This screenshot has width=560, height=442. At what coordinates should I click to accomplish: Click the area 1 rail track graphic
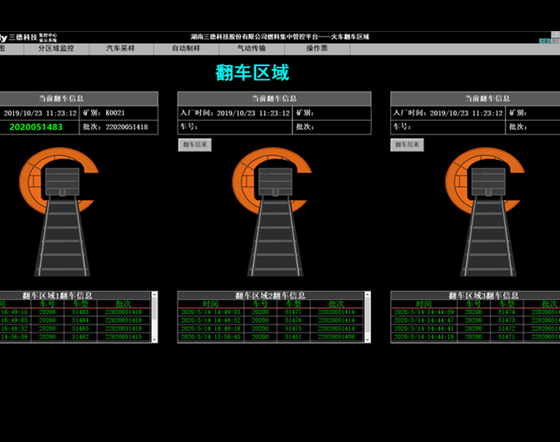[x=62, y=236]
